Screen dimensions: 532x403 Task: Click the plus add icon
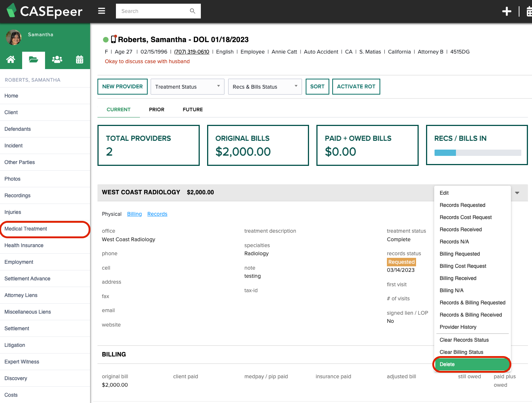tap(507, 11)
